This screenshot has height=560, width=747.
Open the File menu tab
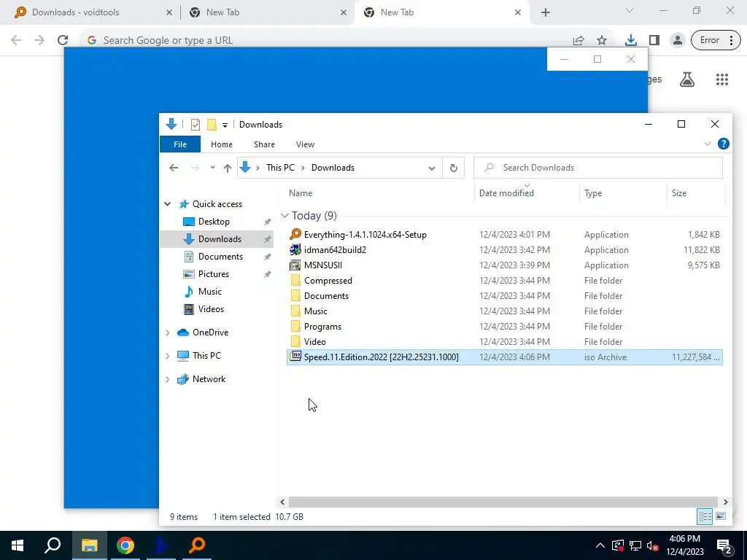coord(180,144)
